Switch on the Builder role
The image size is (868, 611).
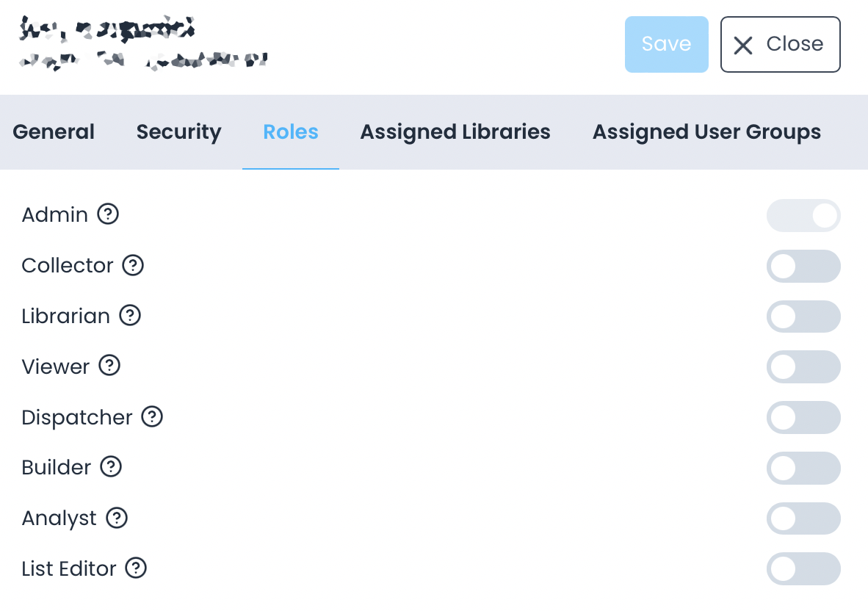[x=803, y=468]
